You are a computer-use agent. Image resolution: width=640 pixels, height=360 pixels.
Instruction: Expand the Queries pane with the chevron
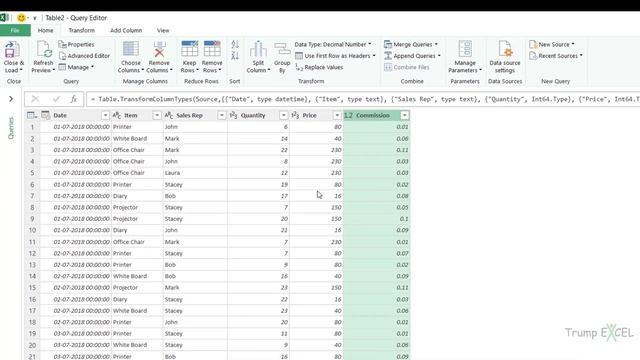click(11, 99)
